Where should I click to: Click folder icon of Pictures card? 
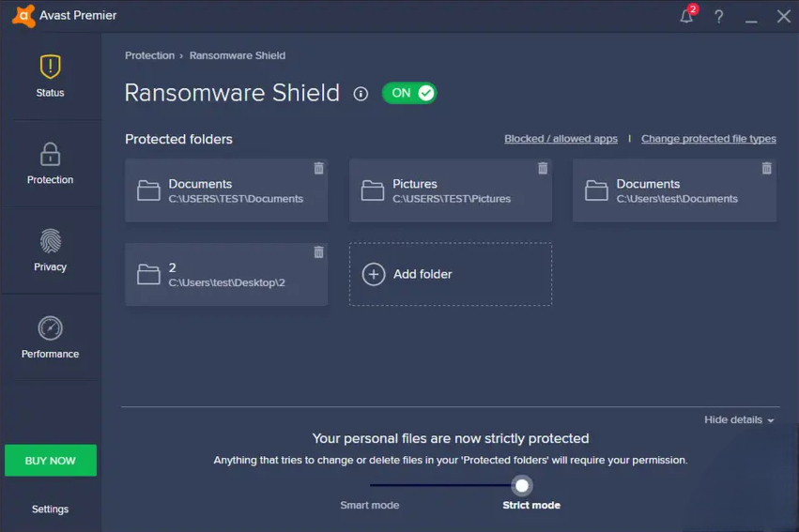[x=373, y=190]
